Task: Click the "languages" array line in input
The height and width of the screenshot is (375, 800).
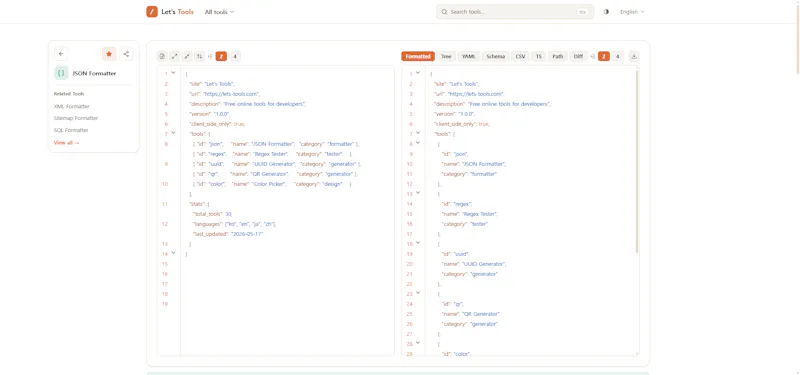Action: tap(235, 224)
